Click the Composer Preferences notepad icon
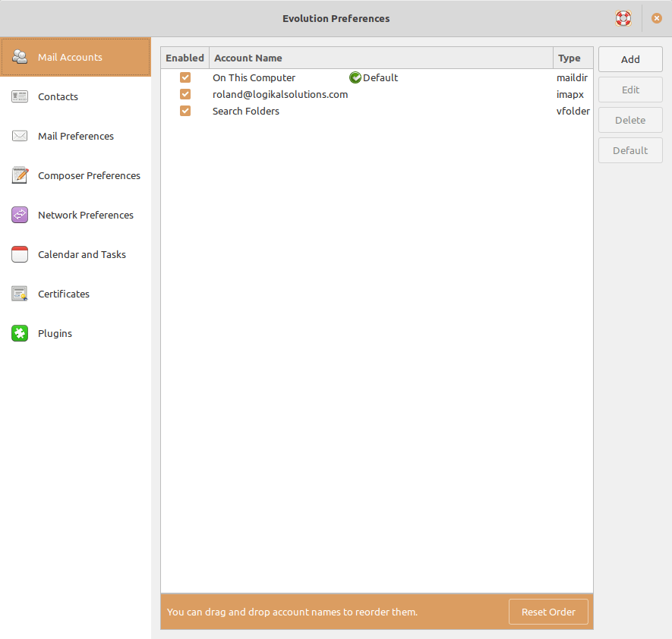 [20, 175]
